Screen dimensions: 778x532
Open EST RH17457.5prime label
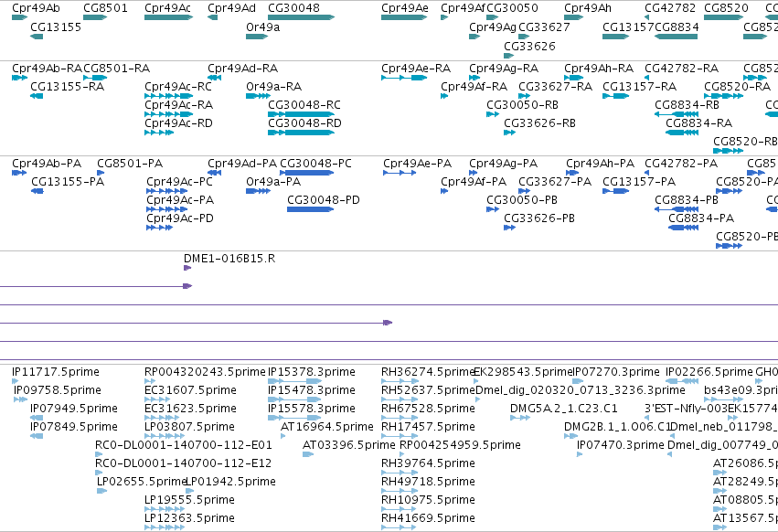tap(428, 427)
